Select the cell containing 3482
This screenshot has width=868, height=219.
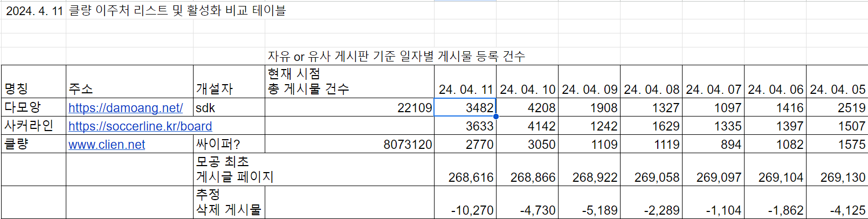tap(465, 107)
